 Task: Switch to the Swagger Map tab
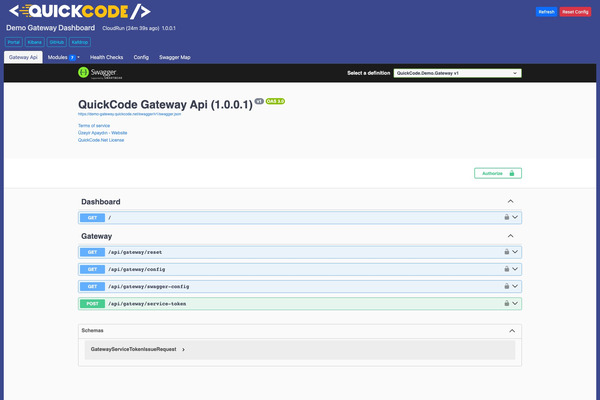tap(174, 57)
